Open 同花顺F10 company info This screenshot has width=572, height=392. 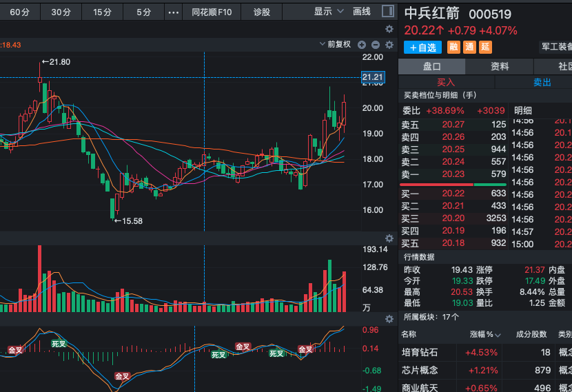point(212,12)
